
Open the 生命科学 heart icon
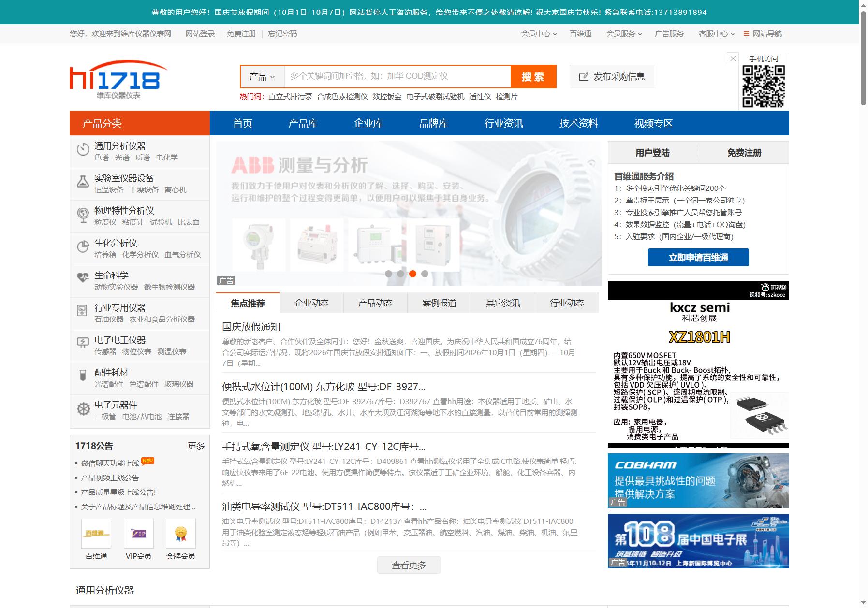[x=83, y=278]
